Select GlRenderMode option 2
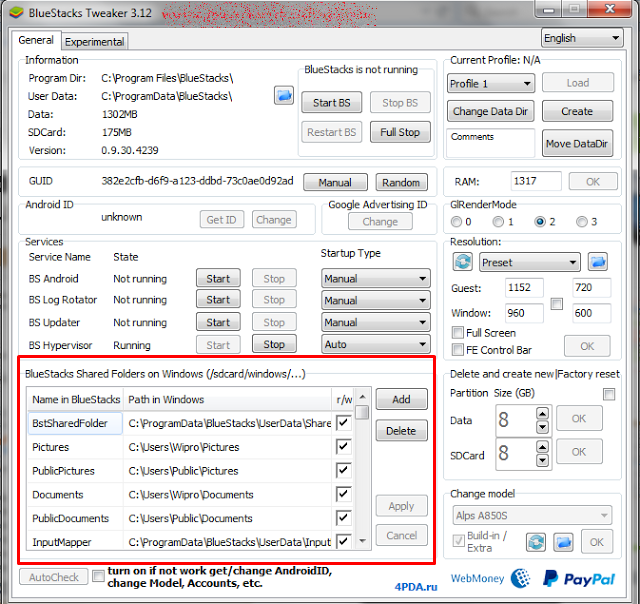Viewport: 640px width, 604px height. click(540, 222)
